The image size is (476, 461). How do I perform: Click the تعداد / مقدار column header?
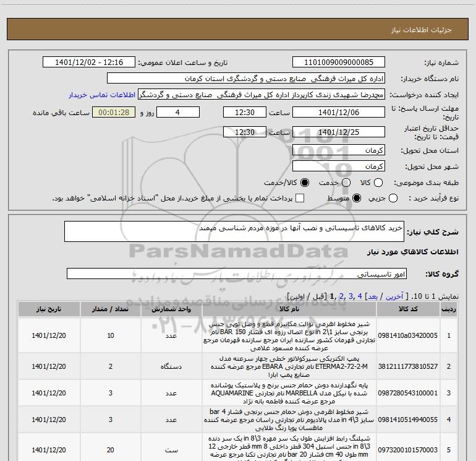111,309
